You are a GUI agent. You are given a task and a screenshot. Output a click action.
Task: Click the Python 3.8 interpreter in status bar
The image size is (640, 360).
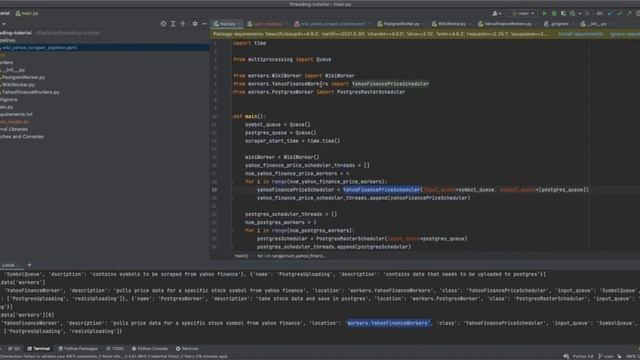[x=582, y=356]
